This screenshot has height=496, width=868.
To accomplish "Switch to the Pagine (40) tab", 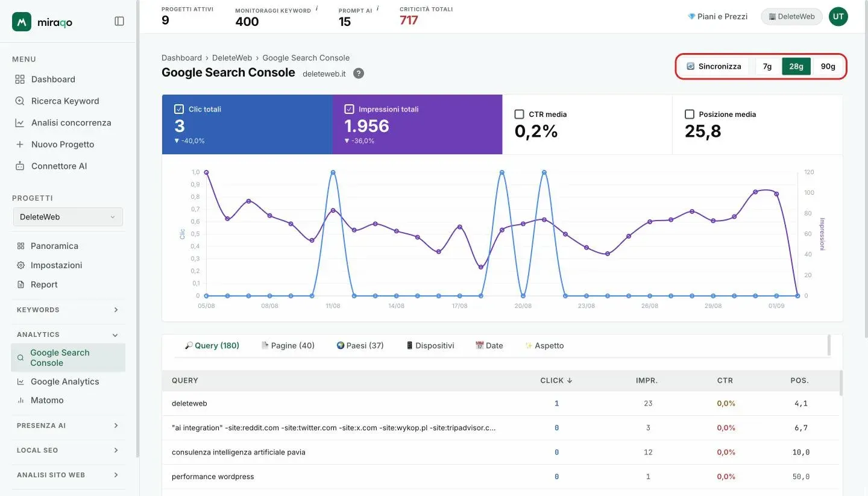I will (288, 345).
